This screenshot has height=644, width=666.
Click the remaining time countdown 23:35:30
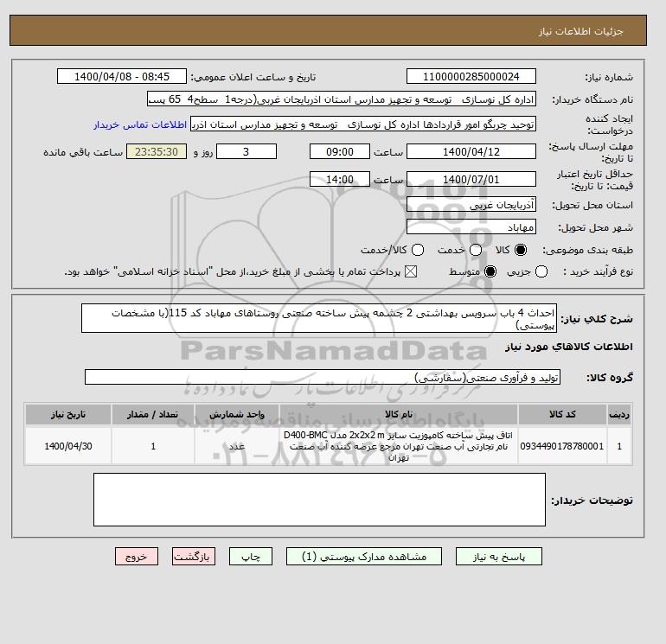point(157,151)
